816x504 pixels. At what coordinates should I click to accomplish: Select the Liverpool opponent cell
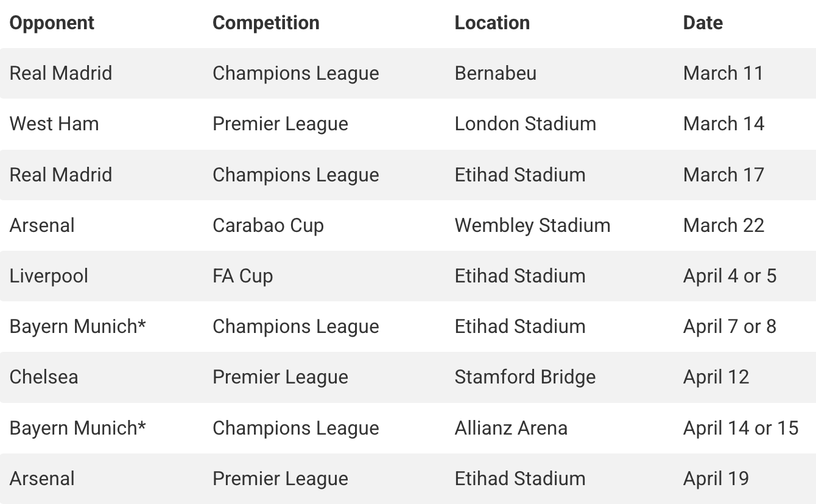click(x=49, y=276)
